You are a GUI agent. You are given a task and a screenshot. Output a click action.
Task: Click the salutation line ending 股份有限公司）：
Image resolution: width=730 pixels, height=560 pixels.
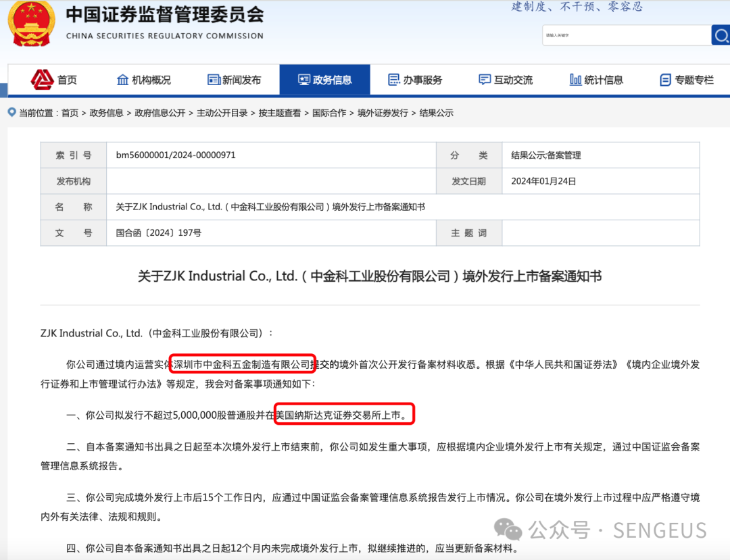[x=157, y=334]
